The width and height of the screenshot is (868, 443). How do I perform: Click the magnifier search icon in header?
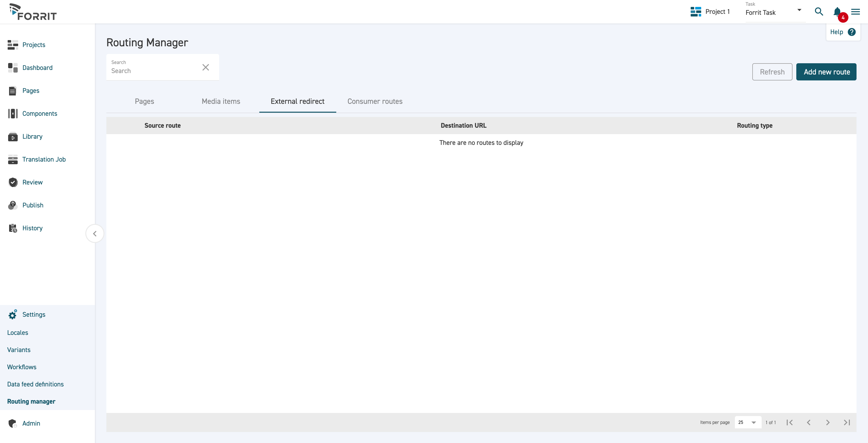819,12
